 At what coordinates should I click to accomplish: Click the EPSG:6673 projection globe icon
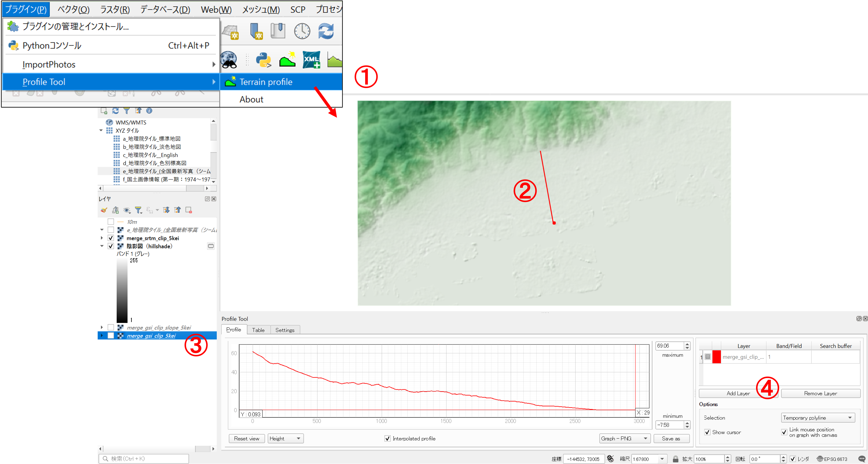[820, 459]
